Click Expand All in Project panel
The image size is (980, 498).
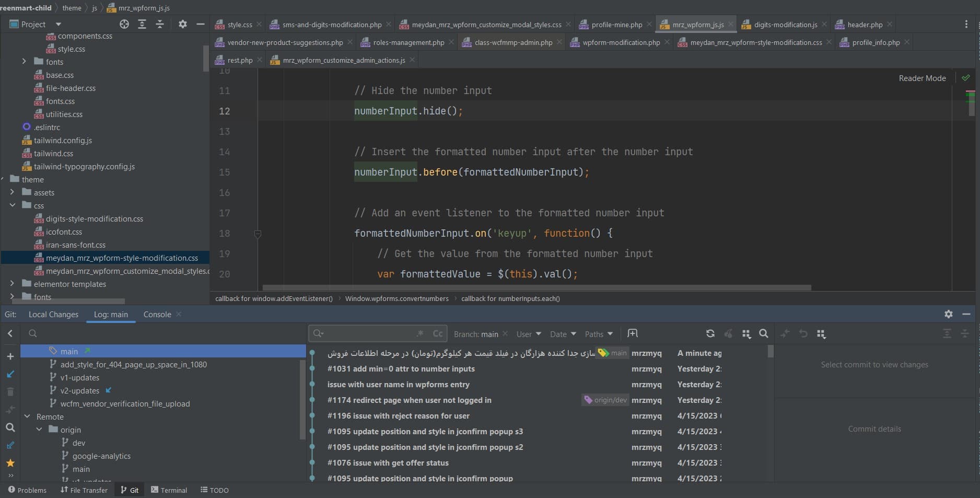coord(142,24)
